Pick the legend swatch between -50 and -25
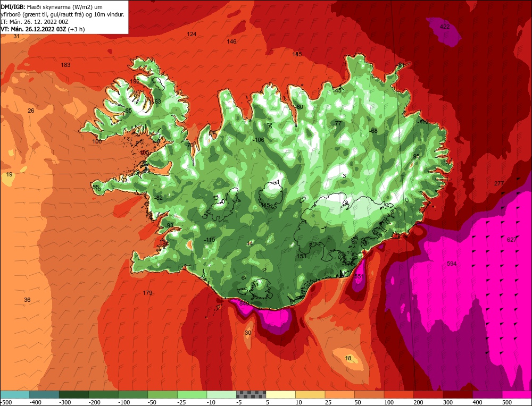532x406 pixels. click(162, 394)
